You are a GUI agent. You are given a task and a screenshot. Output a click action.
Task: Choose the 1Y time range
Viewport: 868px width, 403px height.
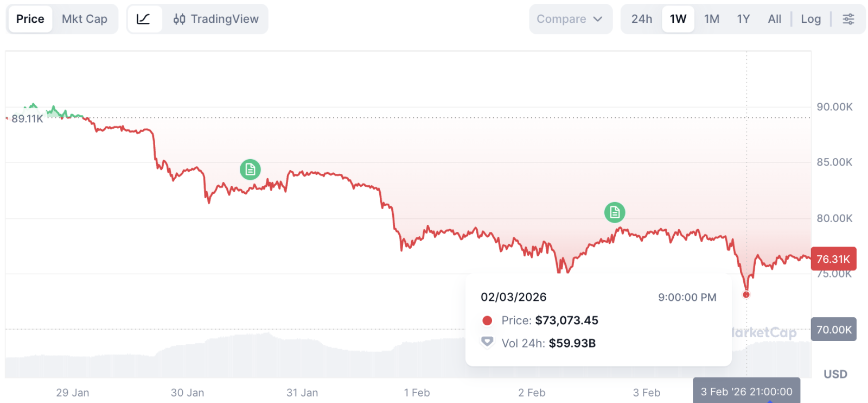[743, 19]
